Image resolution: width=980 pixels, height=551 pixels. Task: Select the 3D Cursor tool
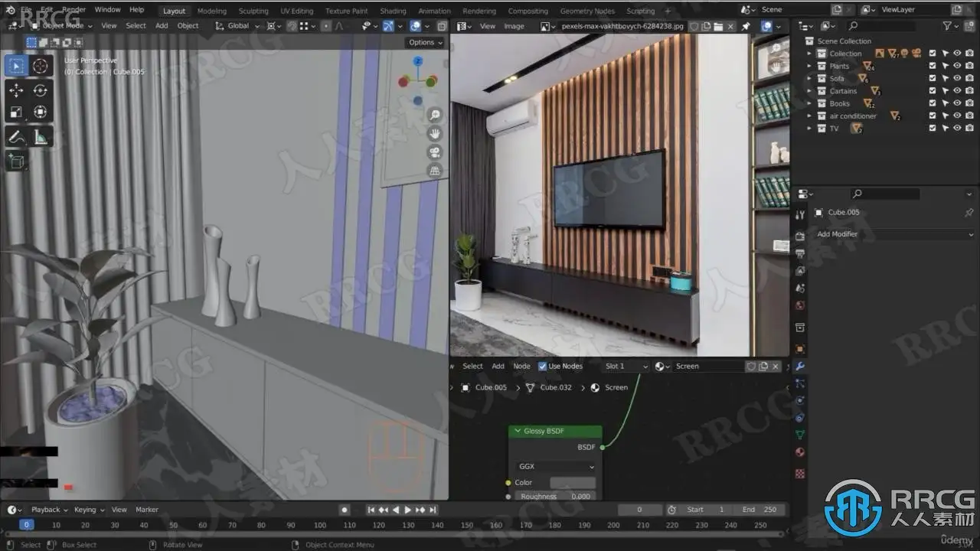tap(41, 66)
